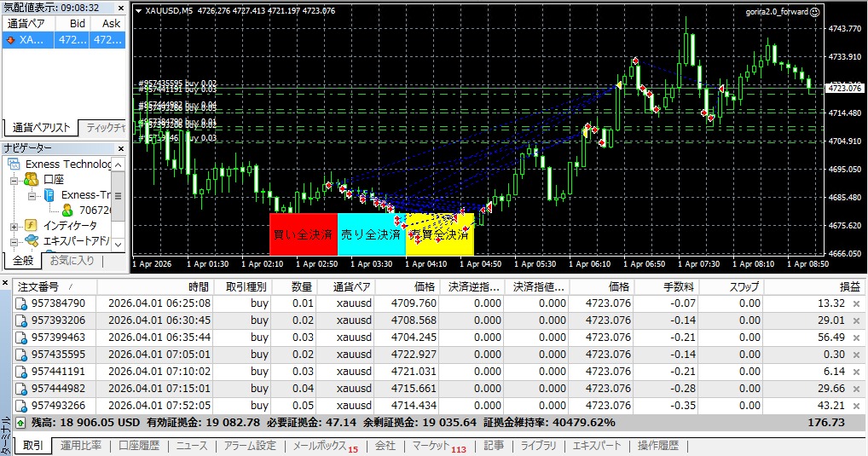Click the Exness-Trial server icon
Image resolution: width=868 pixels, height=456 pixels.
(x=49, y=195)
